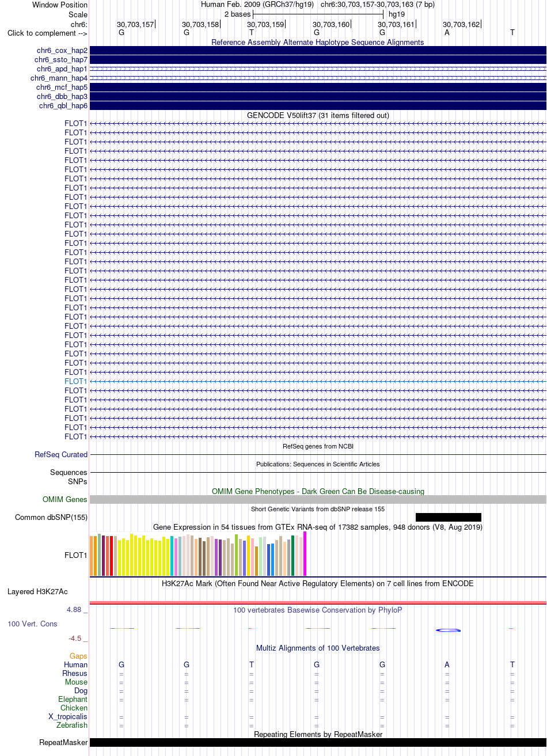Screen dimensions: 547x756
Task: Select the RefSeq Curated track label
Action: 61,455
